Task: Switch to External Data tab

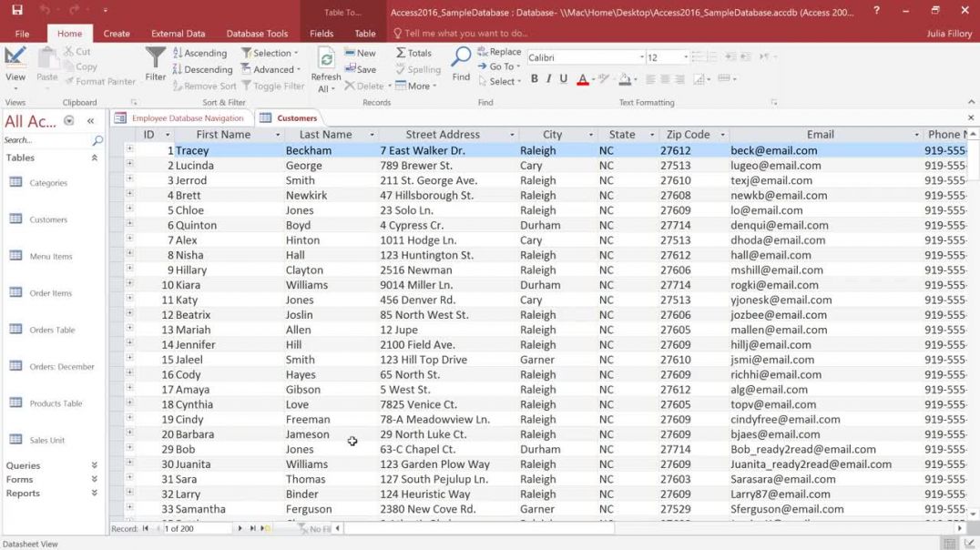Action: pyautogui.click(x=179, y=34)
